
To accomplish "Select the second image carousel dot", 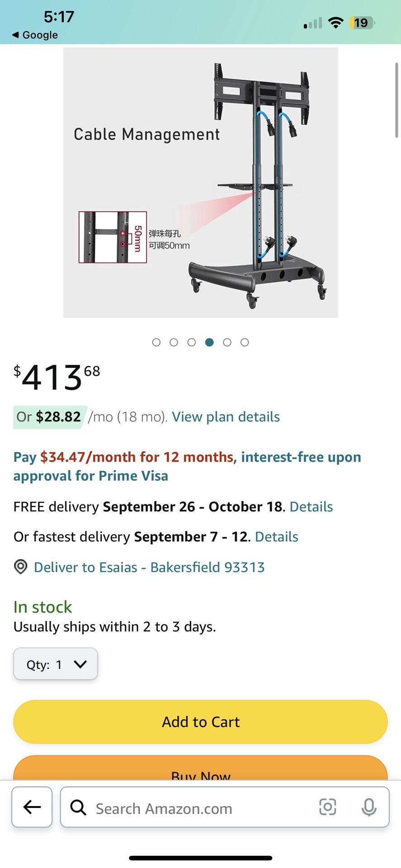I will click(174, 342).
